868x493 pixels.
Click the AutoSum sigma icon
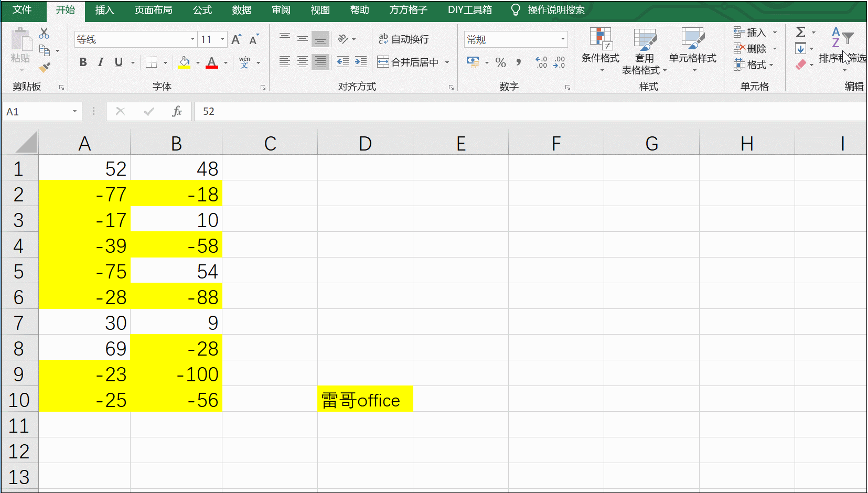800,33
